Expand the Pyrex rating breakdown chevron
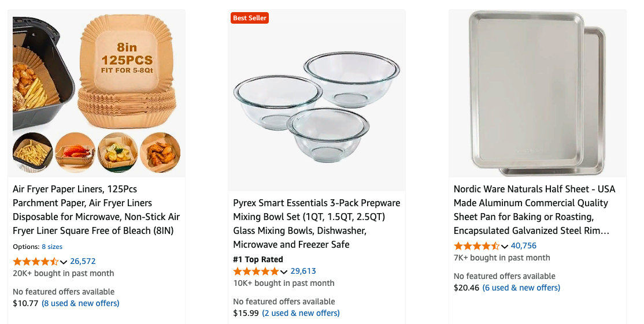The height and width of the screenshot is (324, 644). pyautogui.click(x=284, y=272)
